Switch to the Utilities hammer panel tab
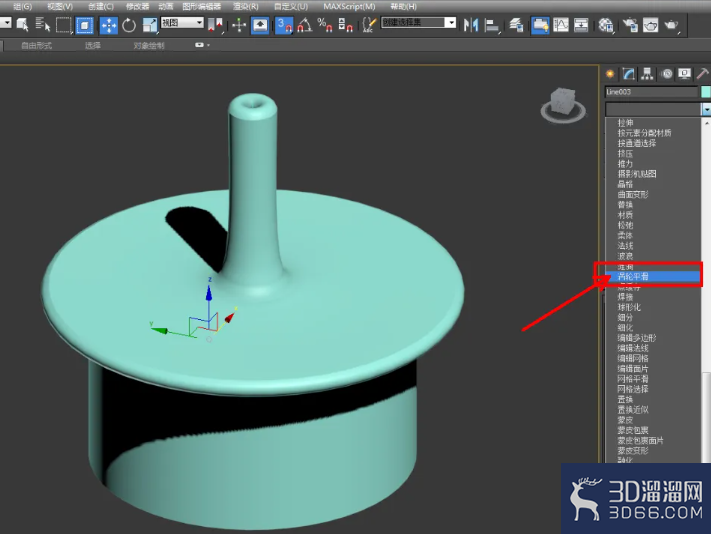The image size is (711, 534). pos(703,73)
